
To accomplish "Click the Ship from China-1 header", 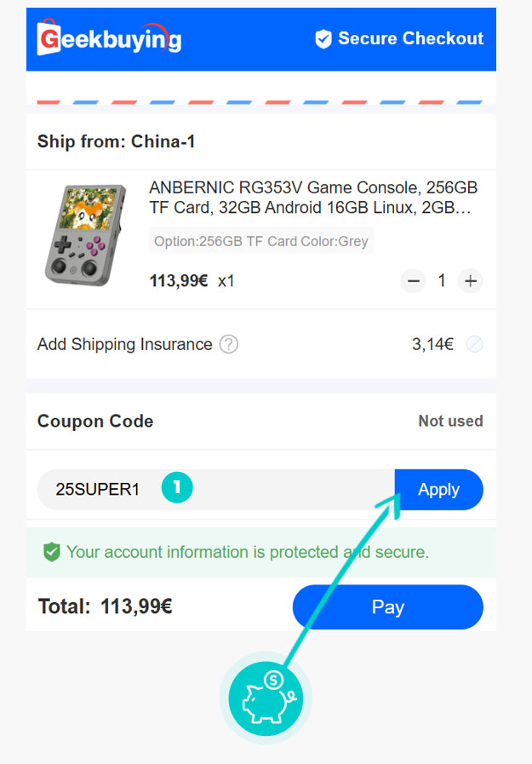I will click(116, 141).
